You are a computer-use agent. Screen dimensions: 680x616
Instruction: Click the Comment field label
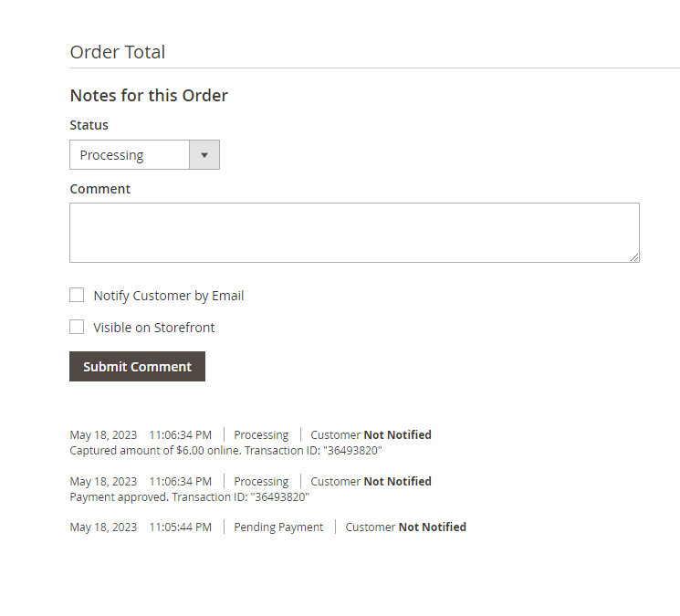coord(100,189)
